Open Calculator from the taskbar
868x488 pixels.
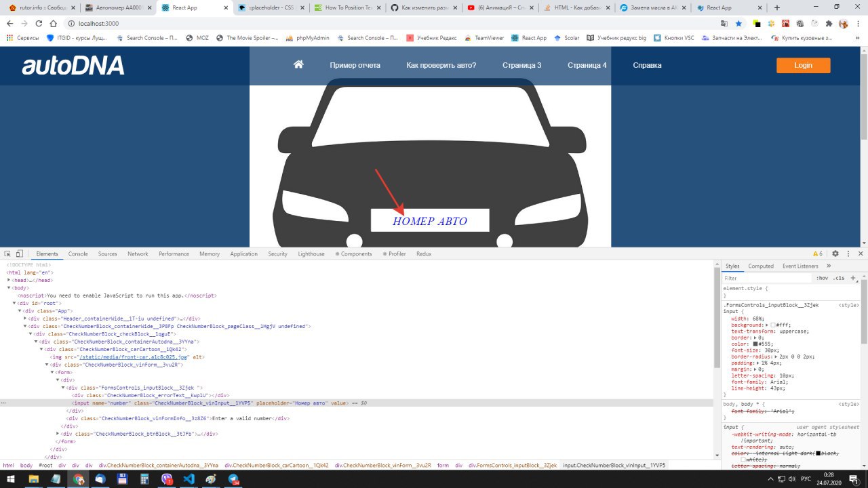(x=144, y=479)
